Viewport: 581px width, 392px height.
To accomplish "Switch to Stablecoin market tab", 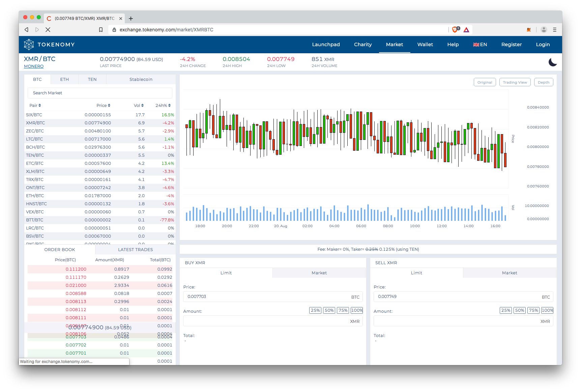I will [x=141, y=80].
